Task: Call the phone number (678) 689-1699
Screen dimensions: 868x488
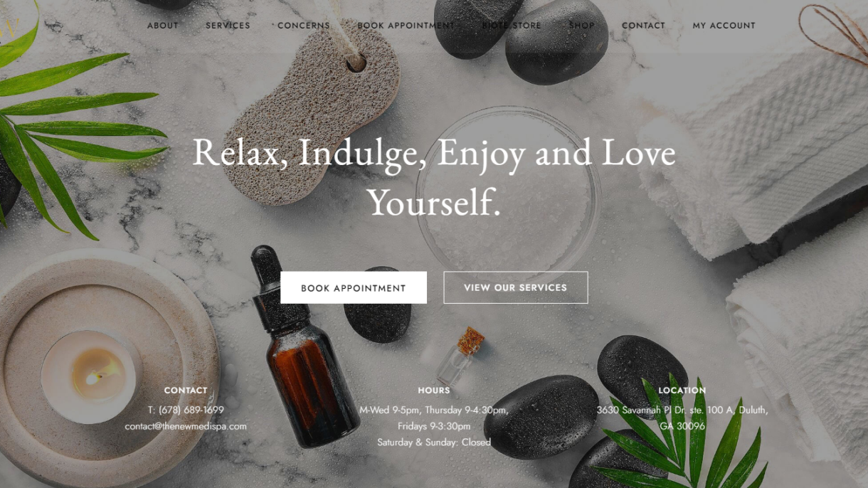Action: pyautogui.click(x=186, y=410)
